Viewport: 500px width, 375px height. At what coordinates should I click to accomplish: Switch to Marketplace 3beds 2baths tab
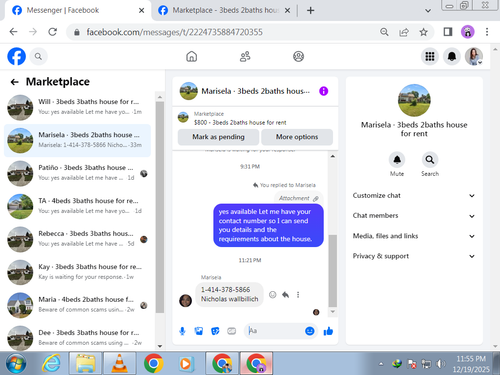(x=223, y=10)
